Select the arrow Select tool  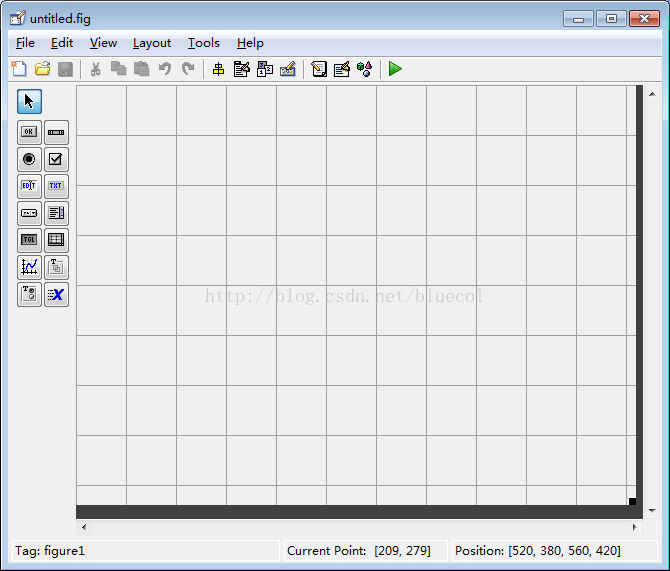[29, 102]
